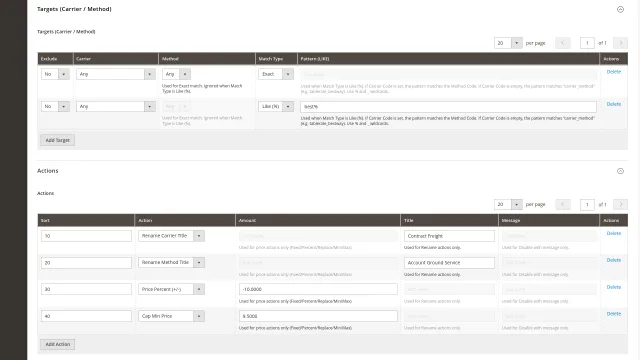
Task: Open Carrier dropdown in first target row
Action: (x=116, y=74)
